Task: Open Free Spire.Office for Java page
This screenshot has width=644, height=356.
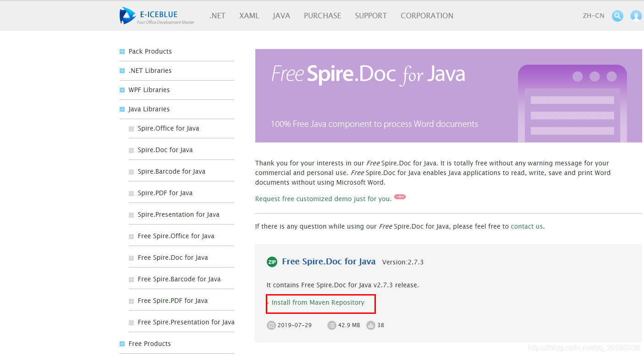Action: point(176,236)
